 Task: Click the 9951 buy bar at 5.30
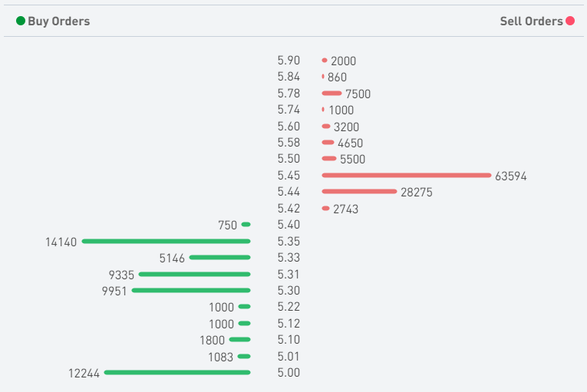point(192,291)
